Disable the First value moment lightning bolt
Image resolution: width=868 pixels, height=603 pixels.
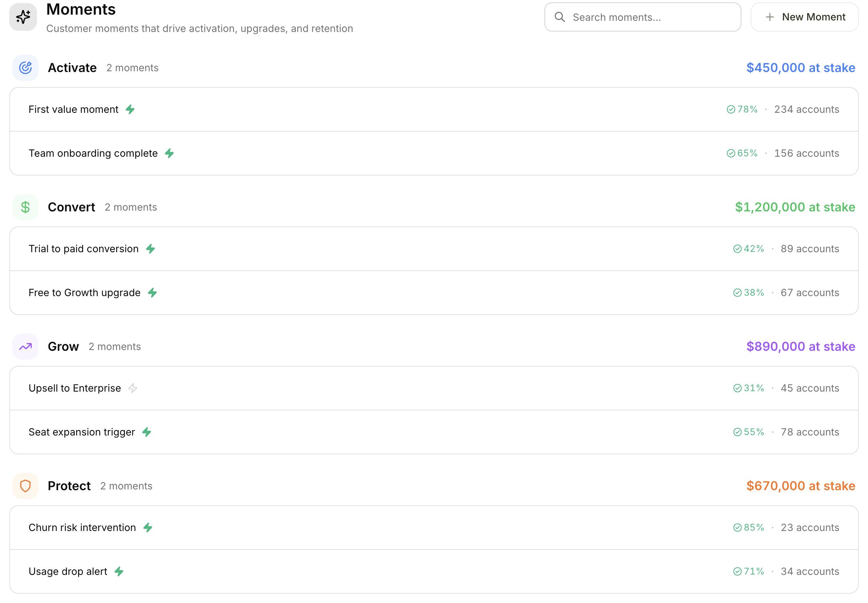[x=130, y=109]
